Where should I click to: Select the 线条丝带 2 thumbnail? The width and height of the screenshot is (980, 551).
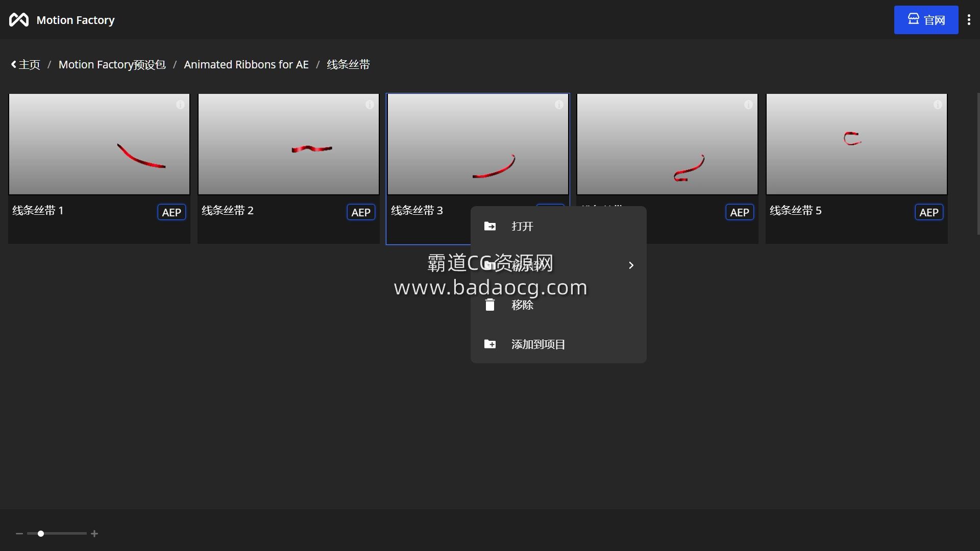point(288,144)
